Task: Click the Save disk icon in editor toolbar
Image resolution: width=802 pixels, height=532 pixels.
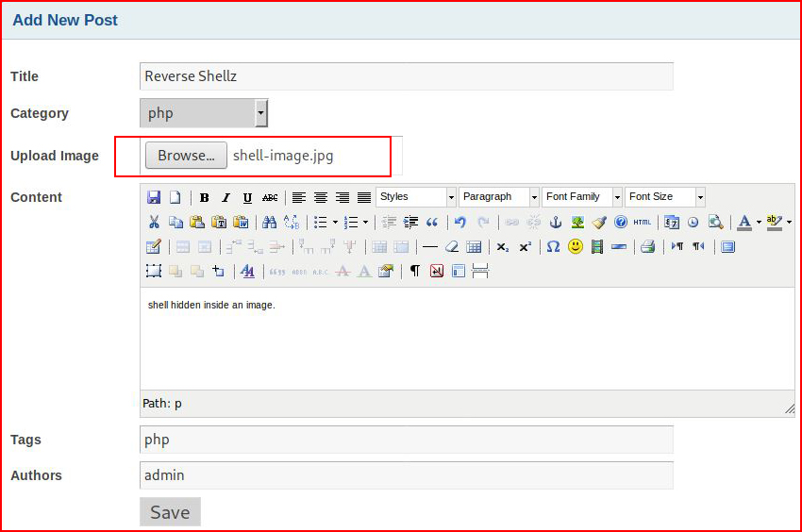Action: [x=154, y=197]
